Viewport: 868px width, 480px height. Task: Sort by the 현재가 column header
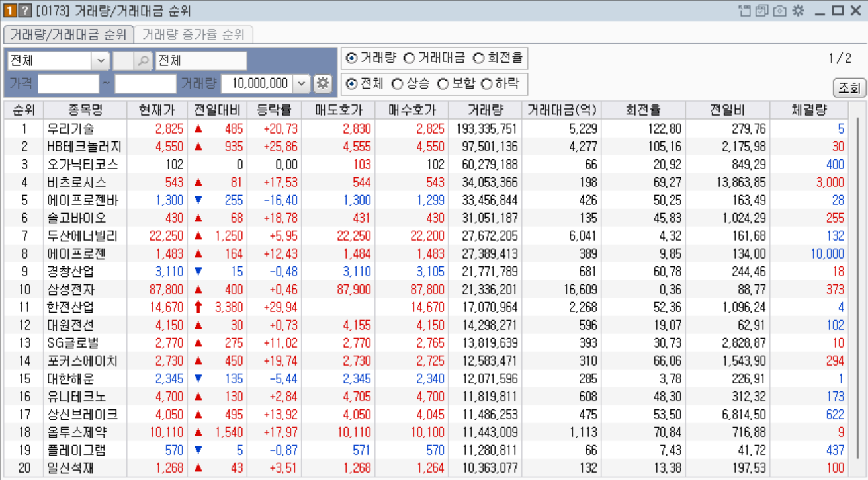click(x=157, y=110)
